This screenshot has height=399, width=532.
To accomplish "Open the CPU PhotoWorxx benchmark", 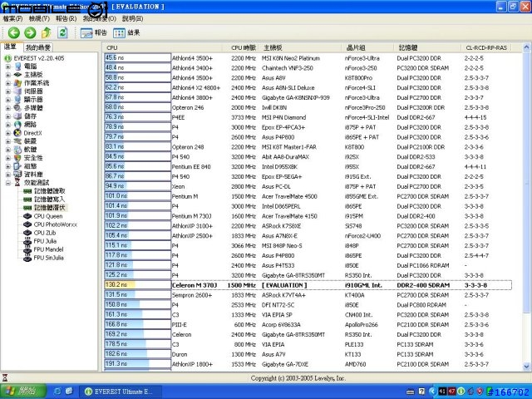I will pyautogui.click(x=56, y=224).
